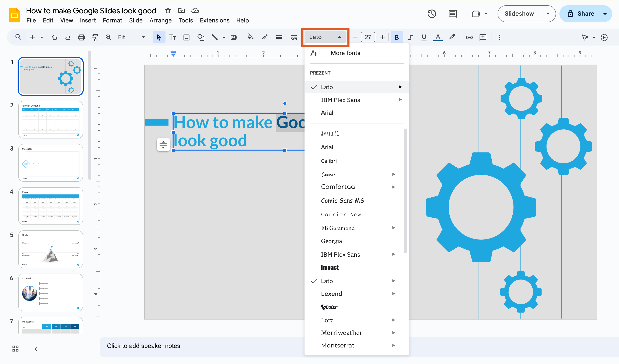Open the Format menu
This screenshot has height=364, width=619.
tap(112, 20)
